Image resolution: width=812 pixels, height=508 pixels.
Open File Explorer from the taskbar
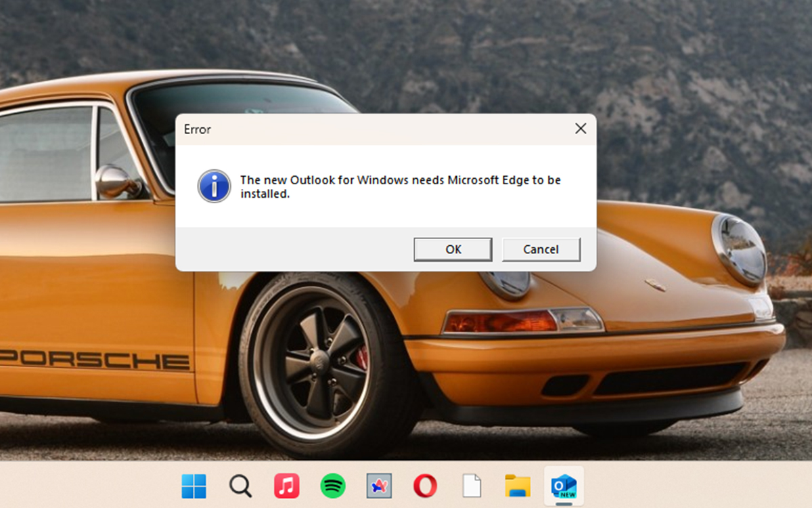click(x=518, y=486)
